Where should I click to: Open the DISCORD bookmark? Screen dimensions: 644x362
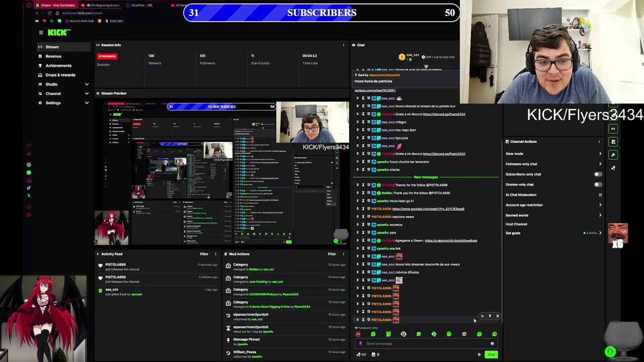click(x=113, y=21)
